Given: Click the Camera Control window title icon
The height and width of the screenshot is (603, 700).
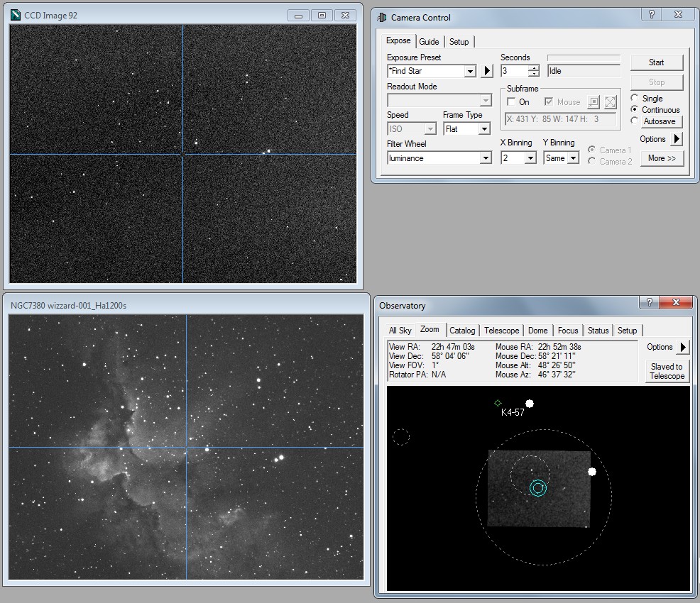Looking at the screenshot, I should (382, 18).
